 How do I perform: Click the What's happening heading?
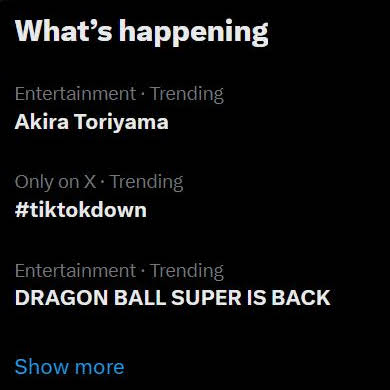[x=142, y=32]
